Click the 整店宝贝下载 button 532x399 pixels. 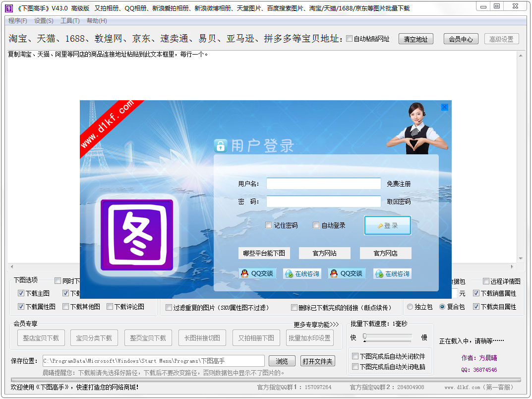pyautogui.click(x=41, y=338)
